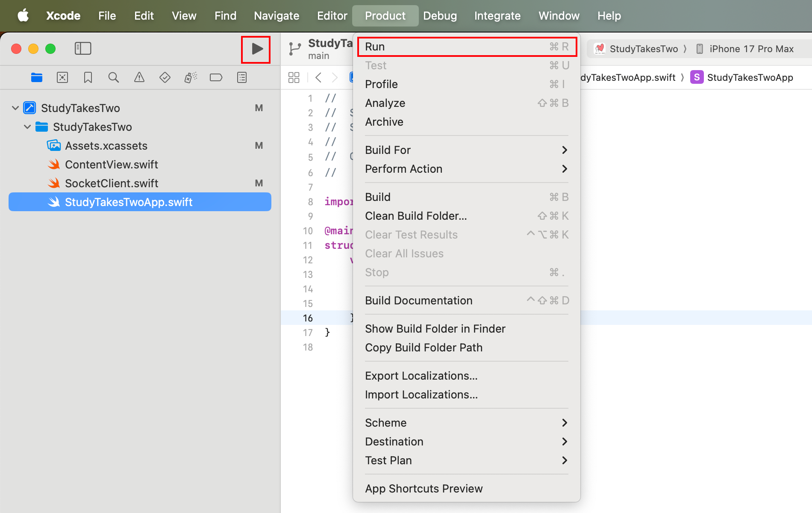Image resolution: width=812 pixels, height=513 pixels.
Task: Expand the Destination submenu
Action: coord(467,442)
